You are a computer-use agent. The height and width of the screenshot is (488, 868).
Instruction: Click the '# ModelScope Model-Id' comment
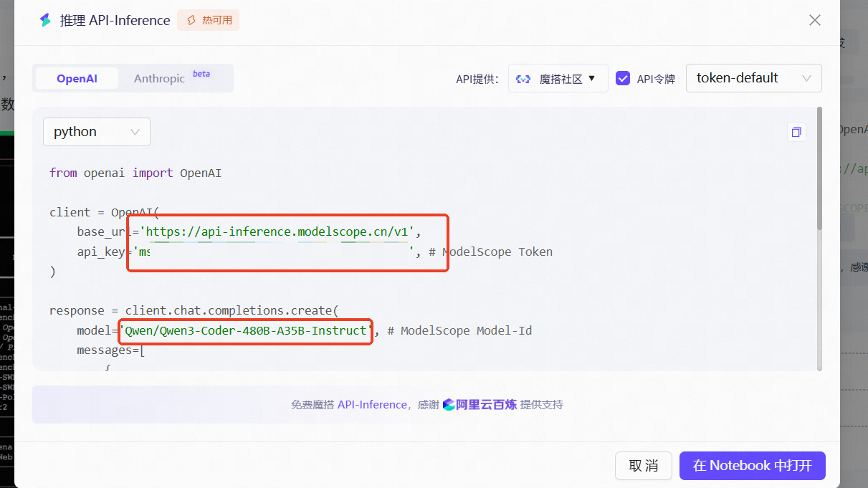pyautogui.click(x=459, y=330)
